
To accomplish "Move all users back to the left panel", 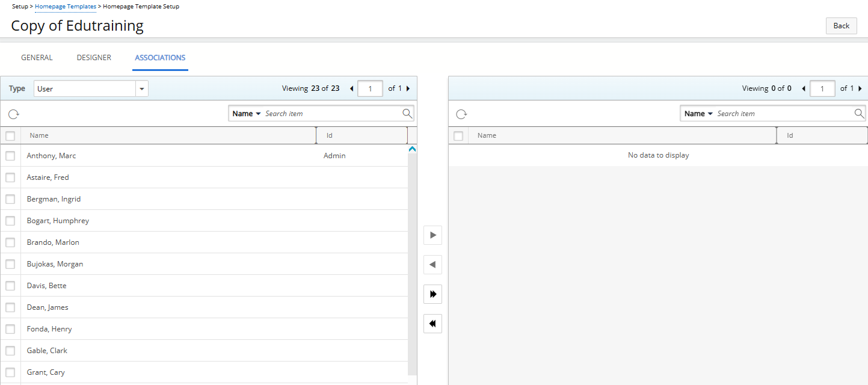I will [x=432, y=324].
